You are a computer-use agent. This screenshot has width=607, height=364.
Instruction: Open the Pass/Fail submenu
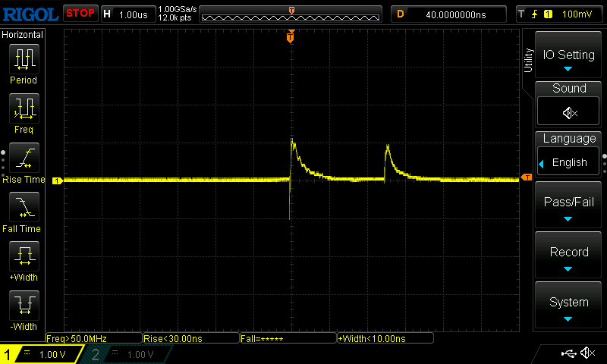tap(569, 206)
